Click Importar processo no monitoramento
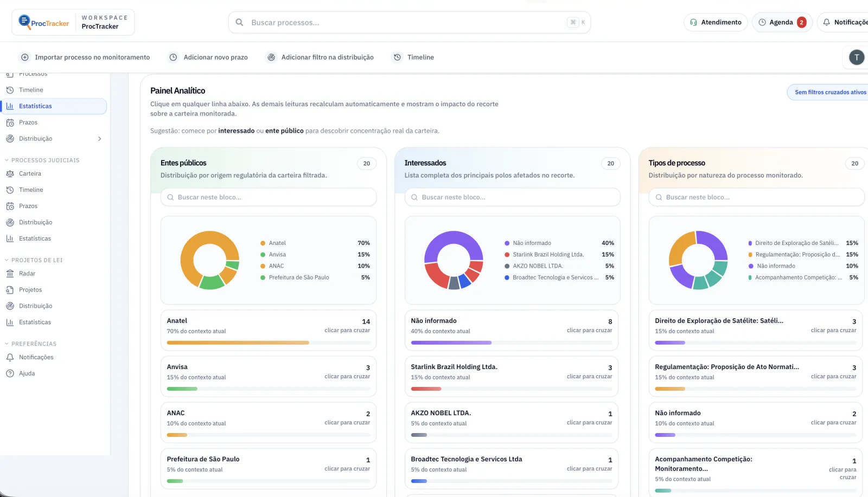 [85, 57]
